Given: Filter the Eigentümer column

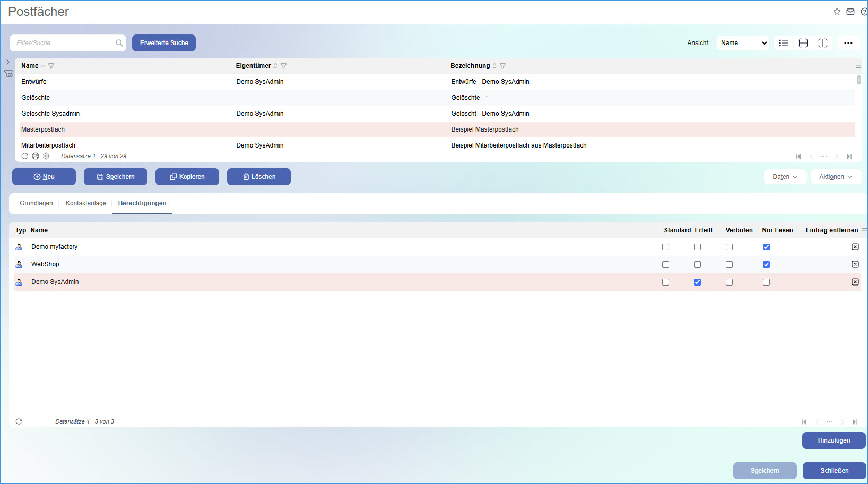Looking at the screenshot, I should click(x=284, y=66).
